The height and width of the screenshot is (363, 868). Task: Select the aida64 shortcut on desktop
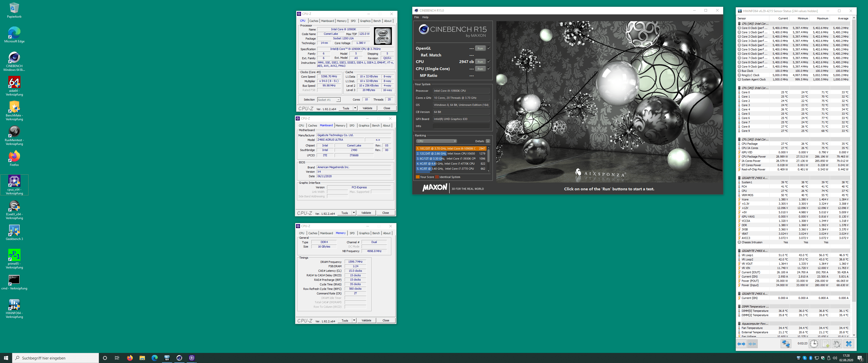[x=14, y=86]
